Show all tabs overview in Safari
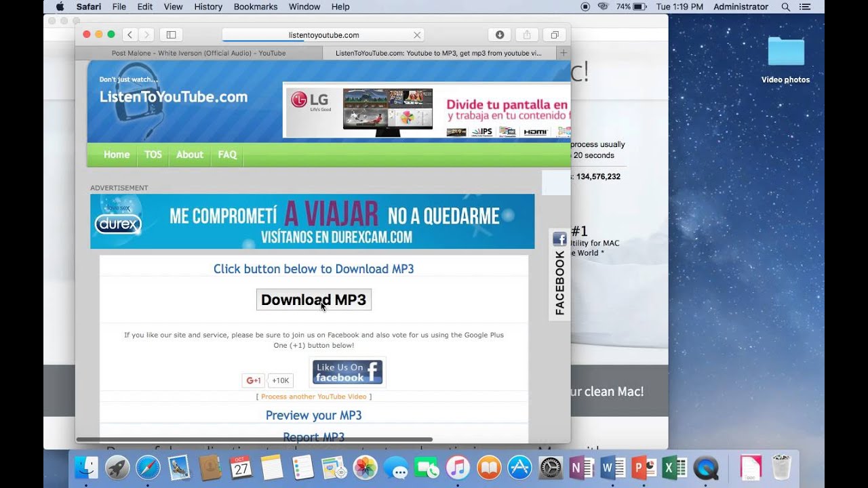 click(x=554, y=35)
